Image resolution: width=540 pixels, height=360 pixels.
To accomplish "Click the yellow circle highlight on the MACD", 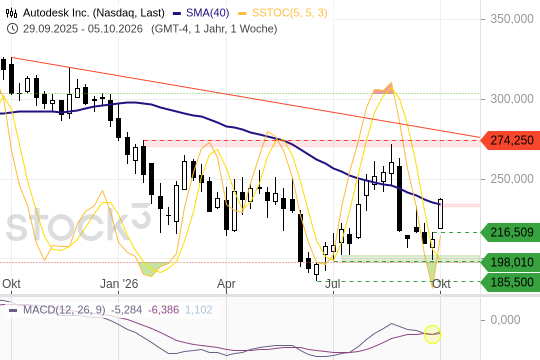I will (432, 334).
